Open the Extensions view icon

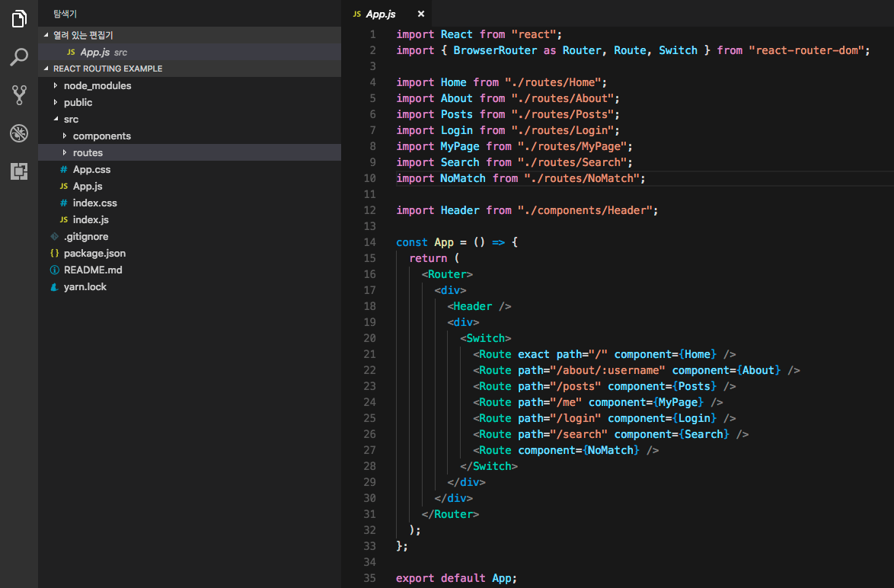(19, 171)
